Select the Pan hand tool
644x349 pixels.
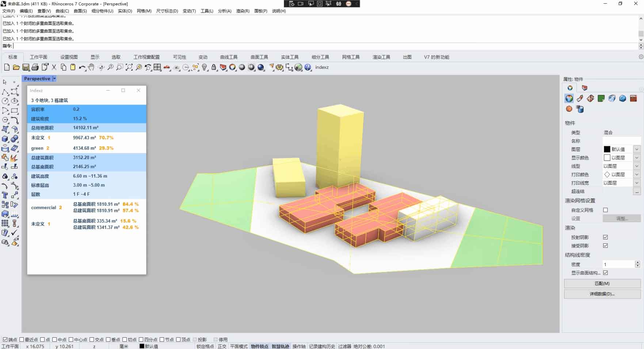pyautogui.click(x=91, y=67)
